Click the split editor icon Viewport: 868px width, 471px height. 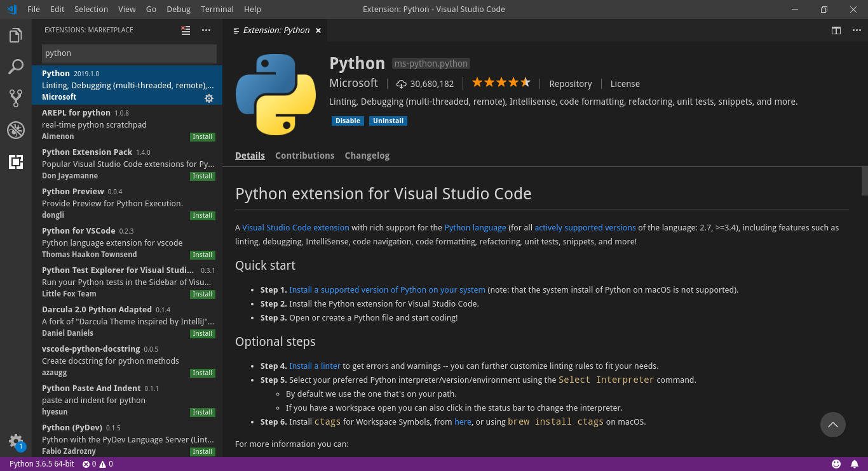pos(836,30)
